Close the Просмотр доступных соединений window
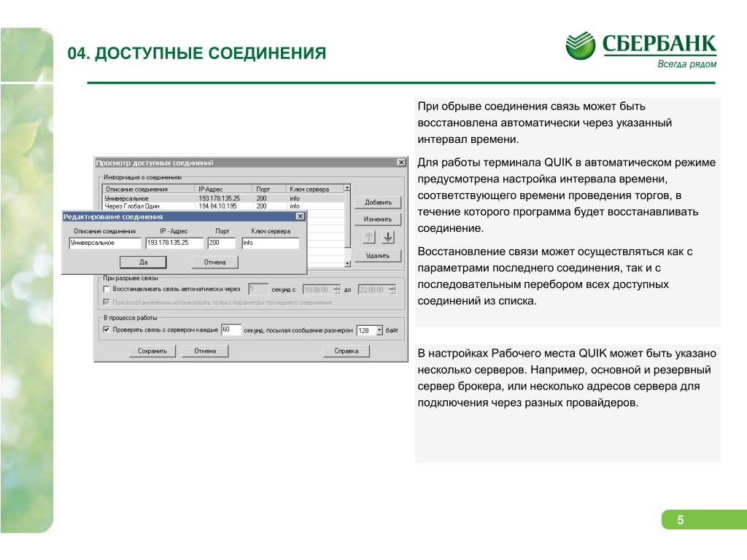Screen dimensions: 747x560 click(x=401, y=163)
